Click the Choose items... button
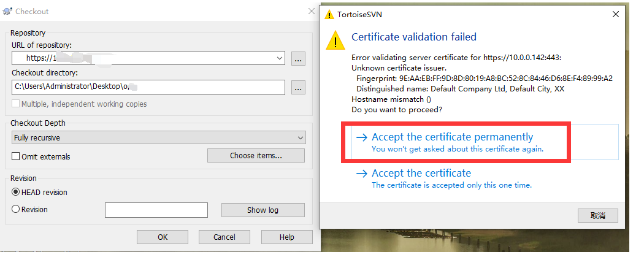Screen dimensions: 644x257 (256, 156)
